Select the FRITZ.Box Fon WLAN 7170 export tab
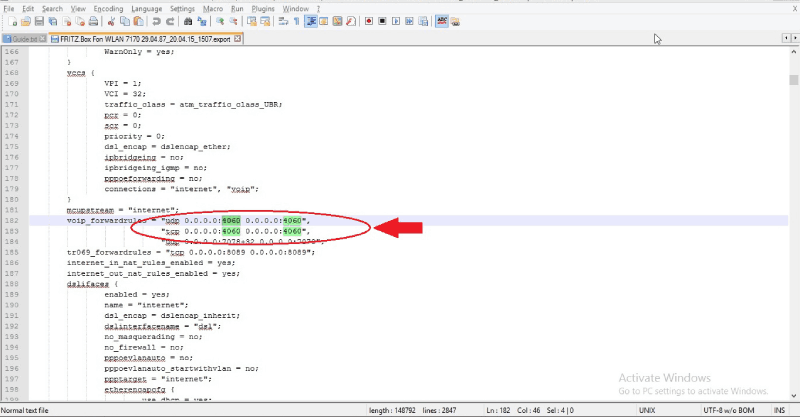This screenshot has height=417, width=800. tap(145, 39)
